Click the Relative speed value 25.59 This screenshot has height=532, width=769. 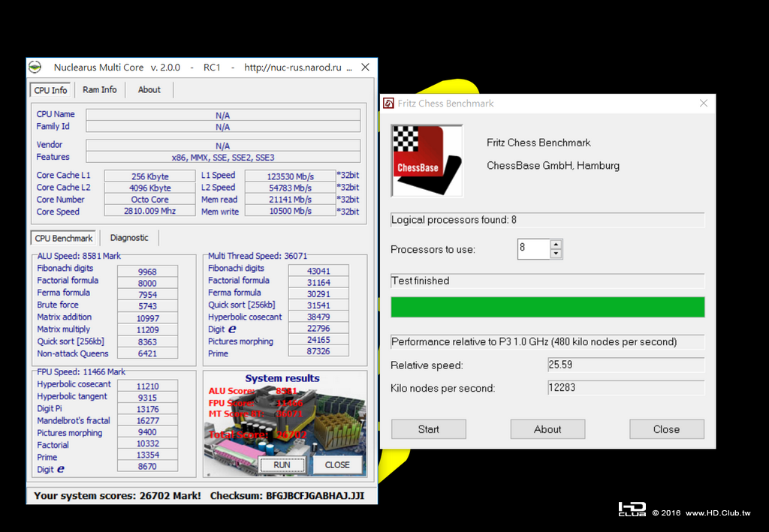click(626, 365)
